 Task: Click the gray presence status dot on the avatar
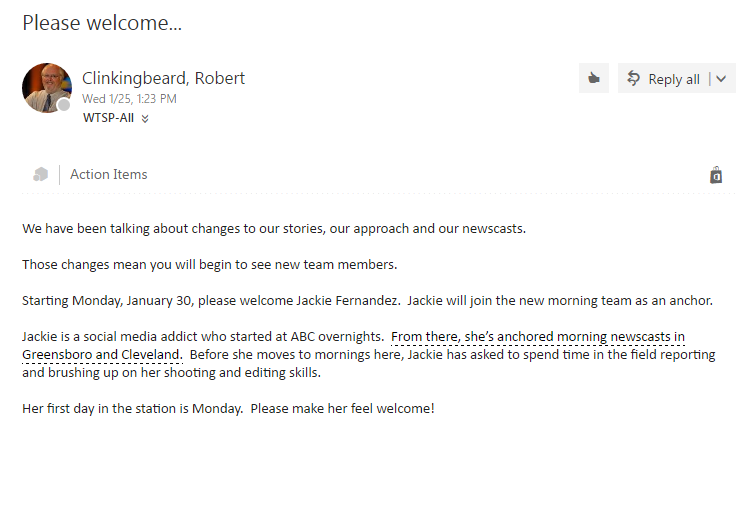pos(64,105)
